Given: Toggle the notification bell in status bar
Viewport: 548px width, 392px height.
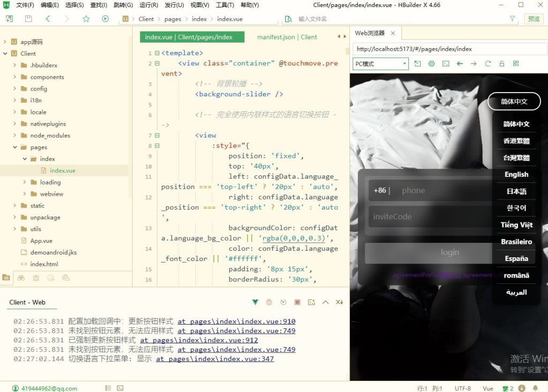Looking at the screenshot, I should [x=536, y=388].
